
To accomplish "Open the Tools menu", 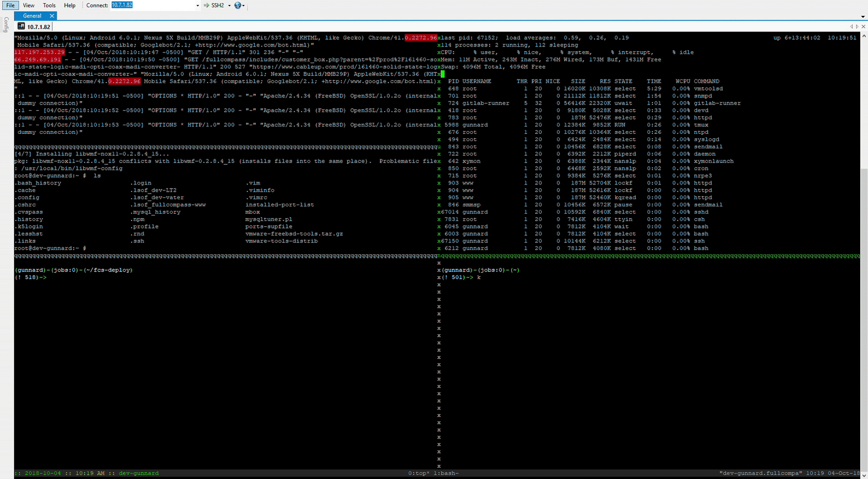I will tap(49, 5).
